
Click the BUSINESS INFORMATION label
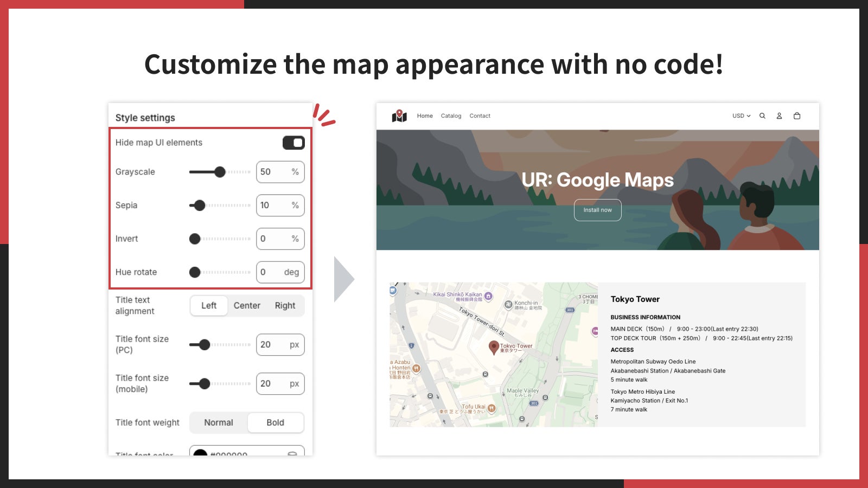tap(645, 318)
